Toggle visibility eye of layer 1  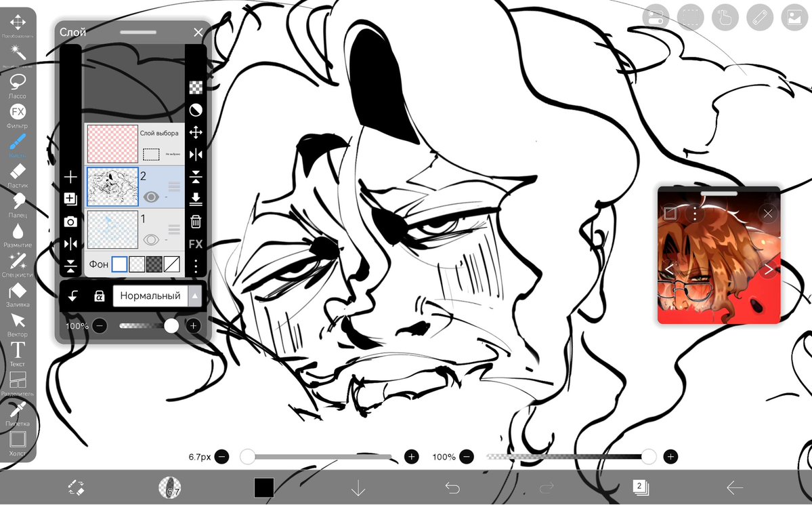pos(151,239)
